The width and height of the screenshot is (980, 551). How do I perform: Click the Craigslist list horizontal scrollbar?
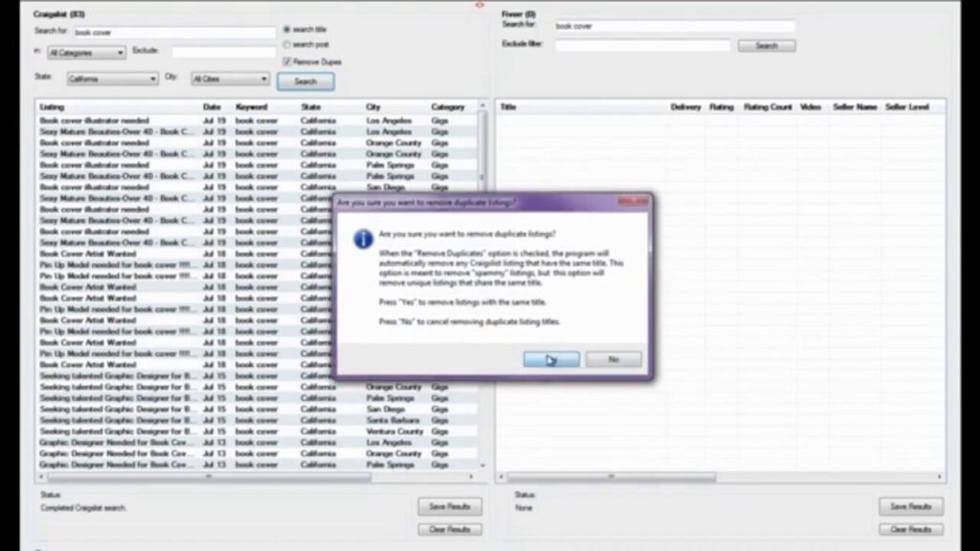pyautogui.click(x=209, y=476)
